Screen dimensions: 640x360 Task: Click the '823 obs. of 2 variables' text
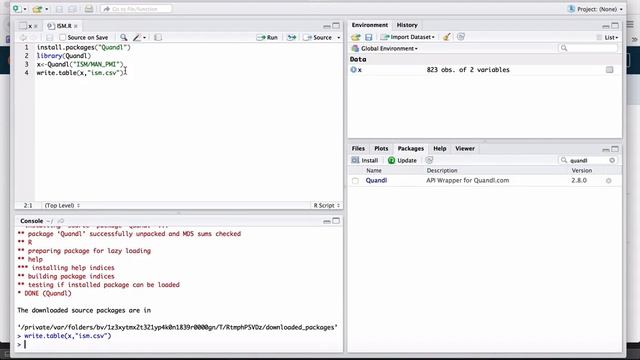(468, 70)
